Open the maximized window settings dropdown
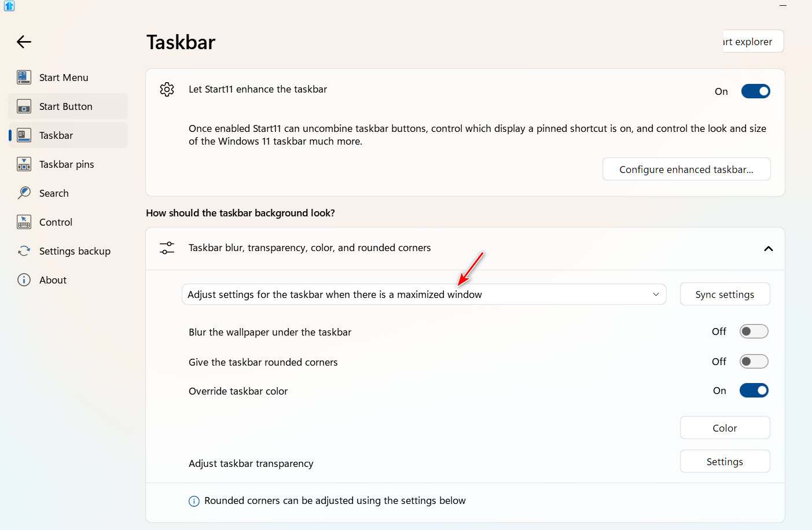 [x=424, y=295]
